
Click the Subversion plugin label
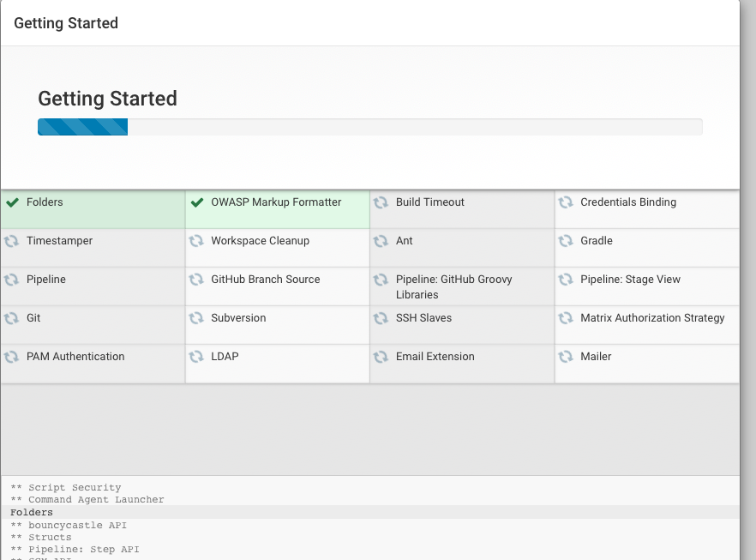238,318
